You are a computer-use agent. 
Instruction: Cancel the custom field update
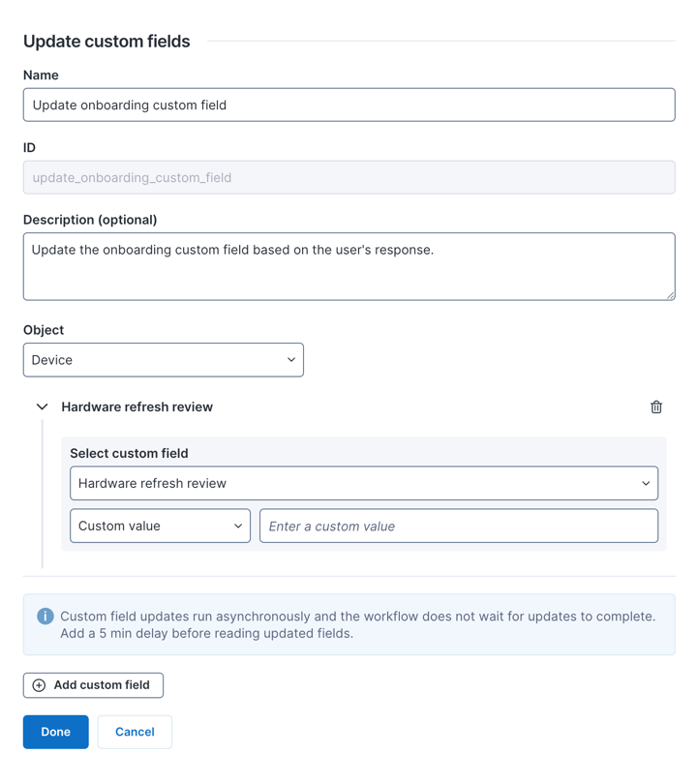click(135, 733)
